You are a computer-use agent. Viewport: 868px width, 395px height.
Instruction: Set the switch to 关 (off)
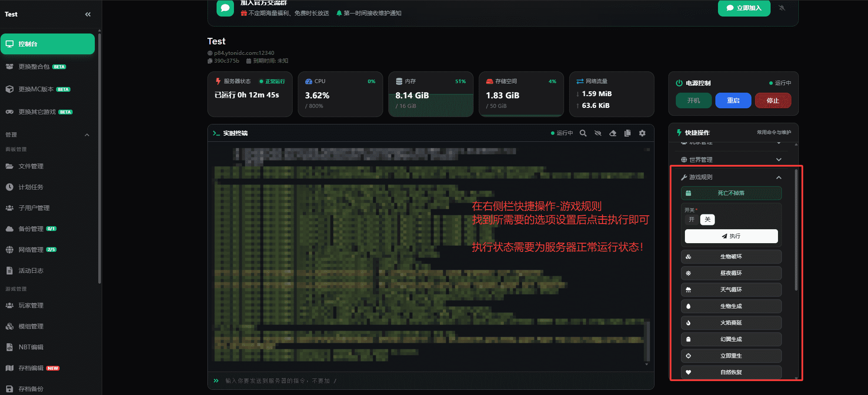click(x=708, y=220)
